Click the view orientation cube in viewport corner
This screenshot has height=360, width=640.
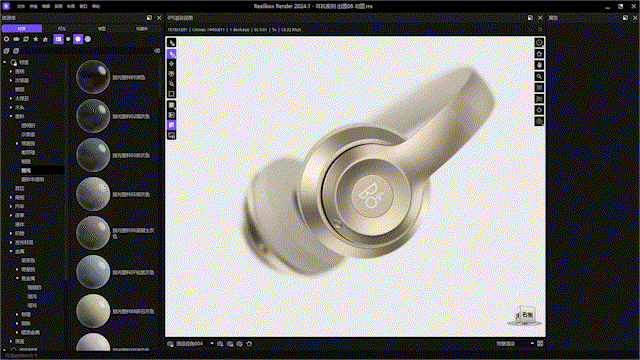click(525, 316)
